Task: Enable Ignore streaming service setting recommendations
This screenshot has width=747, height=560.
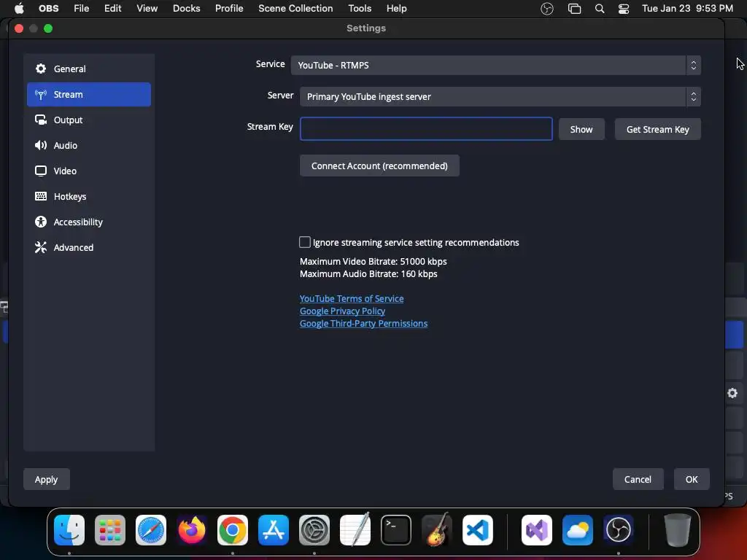Action: (x=304, y=242)
